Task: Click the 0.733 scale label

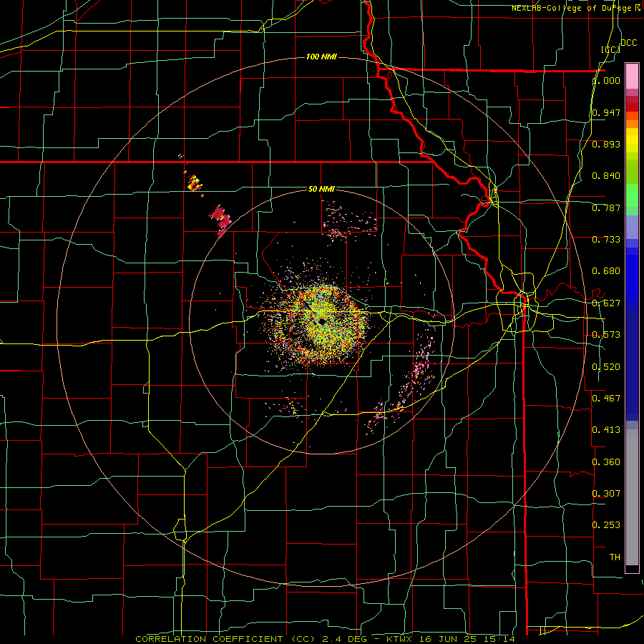Action: (606, 240)
